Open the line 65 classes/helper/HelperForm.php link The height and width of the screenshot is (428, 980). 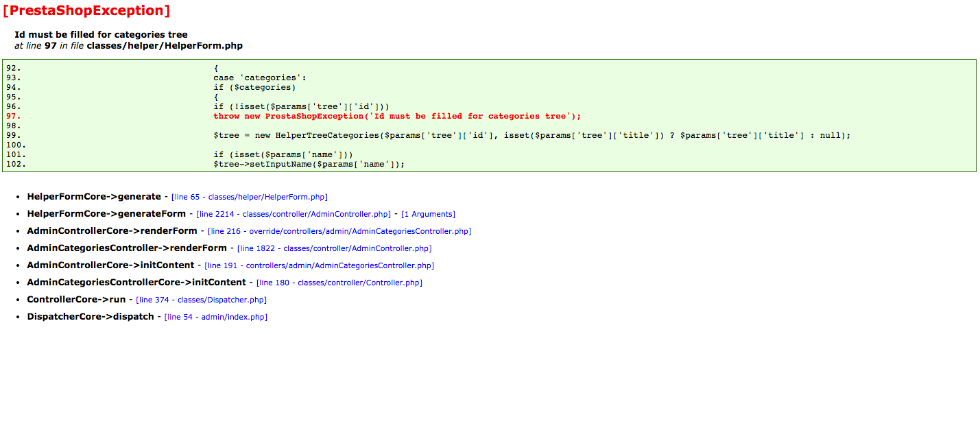pos(250,197)
